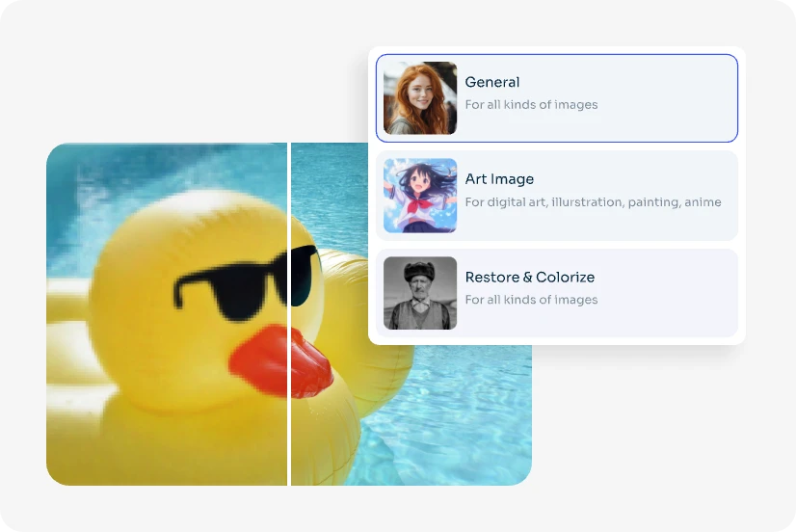Click the redhead woman thumbnail beside General
Viewport: 796px width, 532px height.
pos(420,98)
